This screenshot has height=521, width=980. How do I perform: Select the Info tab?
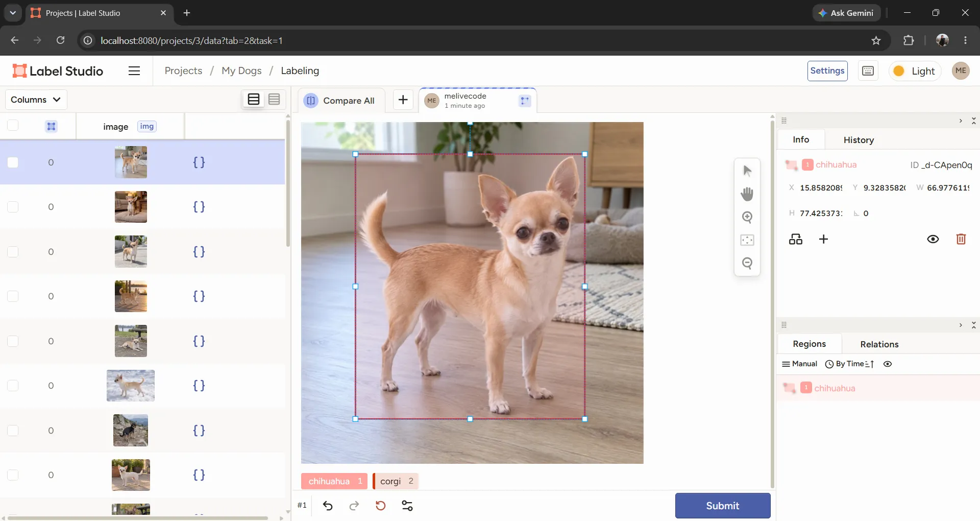click(801, 139)
